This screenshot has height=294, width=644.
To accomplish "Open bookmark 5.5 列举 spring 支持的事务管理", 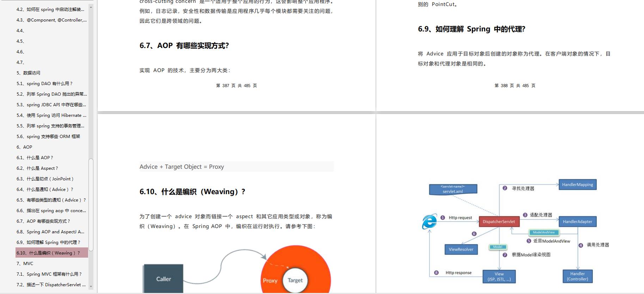I will coord(50,126).
